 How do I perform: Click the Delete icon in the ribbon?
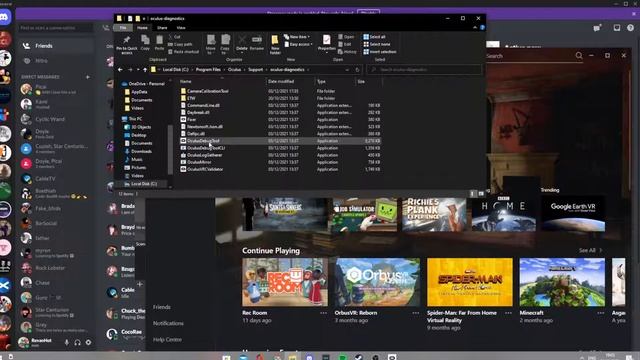(242, 42)
